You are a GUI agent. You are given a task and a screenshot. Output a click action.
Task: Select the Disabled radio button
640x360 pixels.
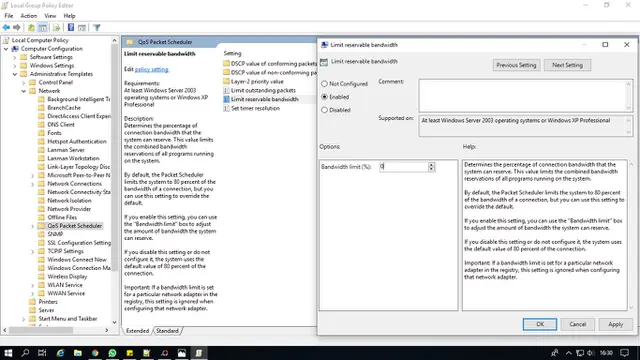[324, 110]
